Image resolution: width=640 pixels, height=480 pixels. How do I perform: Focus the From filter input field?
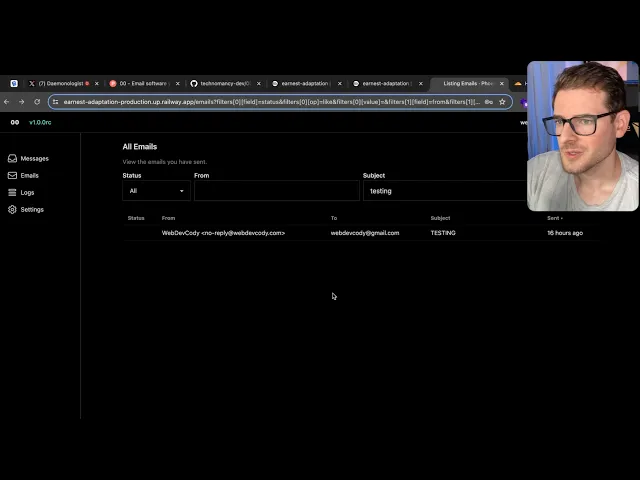(277, 191)
